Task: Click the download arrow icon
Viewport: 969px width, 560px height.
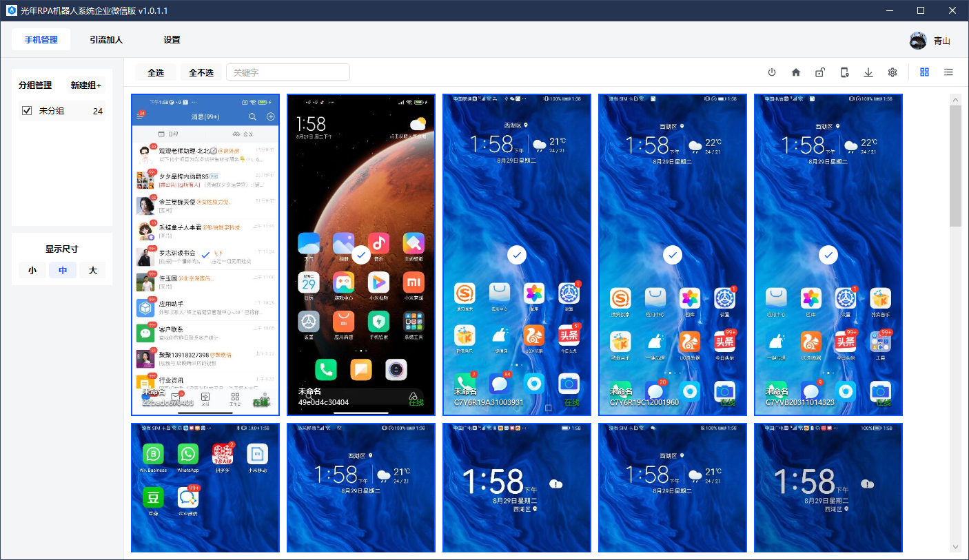Action: [868, 72]
